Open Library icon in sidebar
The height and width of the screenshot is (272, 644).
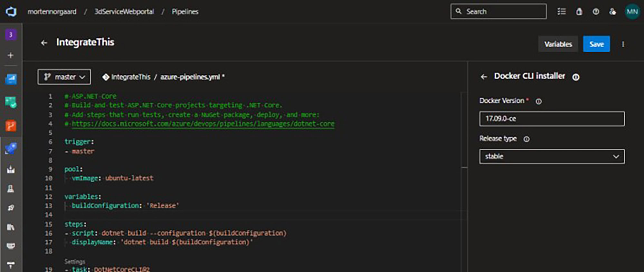(11, 227)
